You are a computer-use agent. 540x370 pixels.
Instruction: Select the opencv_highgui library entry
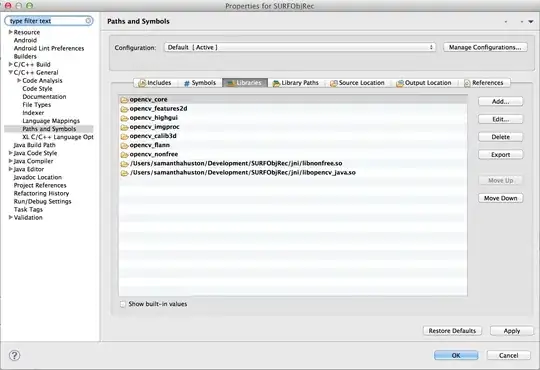293,118
